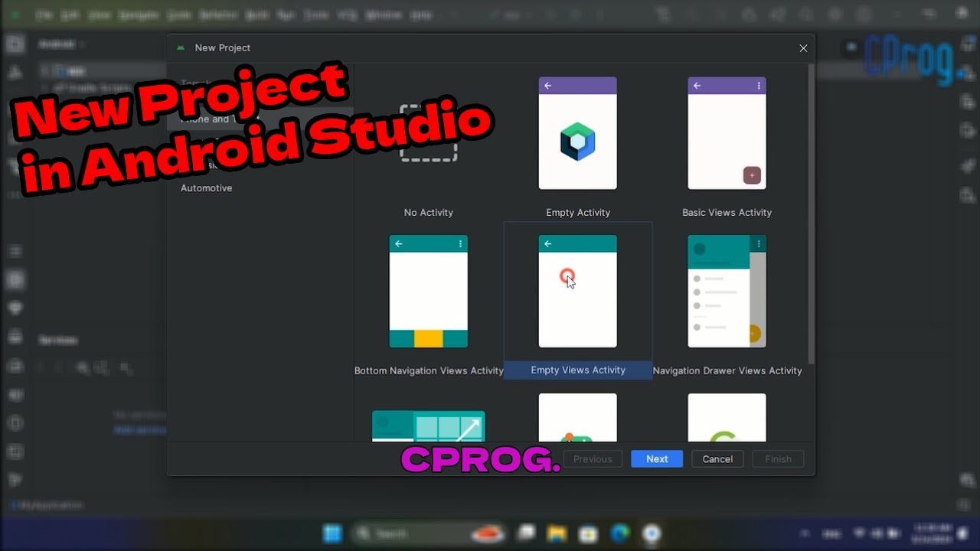Open the Help menu in Android Studio
Screen dimensions: 980x551
(x=420, y=15)
